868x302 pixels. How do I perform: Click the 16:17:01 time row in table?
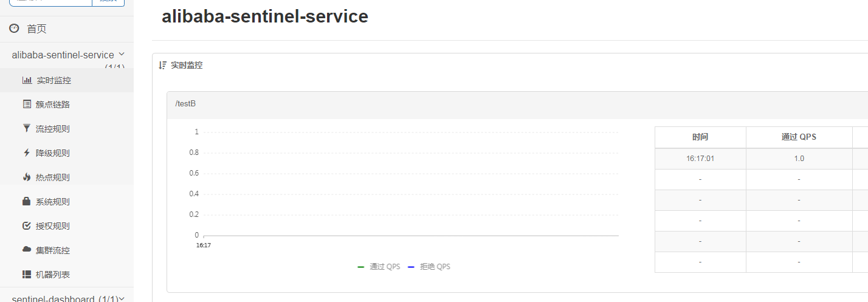(700, 159)
